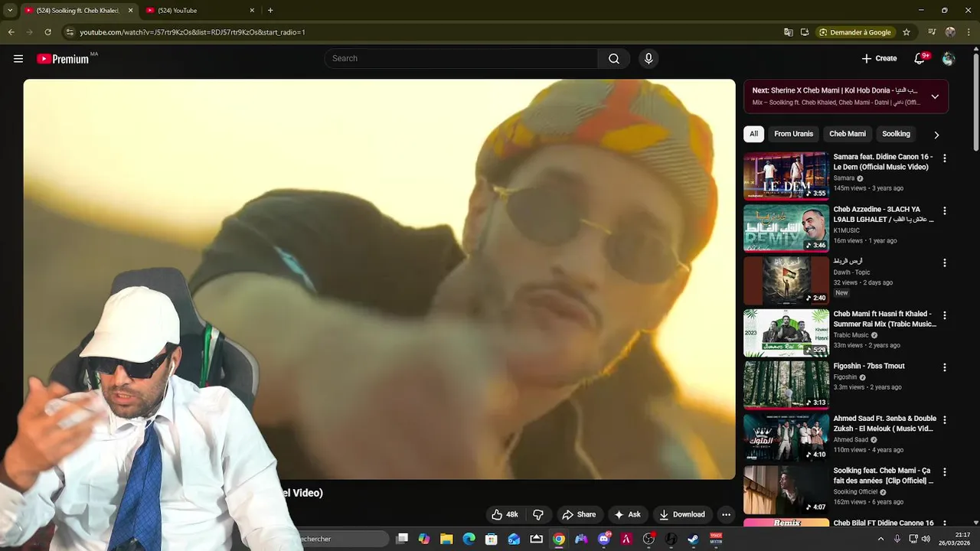Show more filter chips arrow
The image size is (980, 551).
coord(936,135)
